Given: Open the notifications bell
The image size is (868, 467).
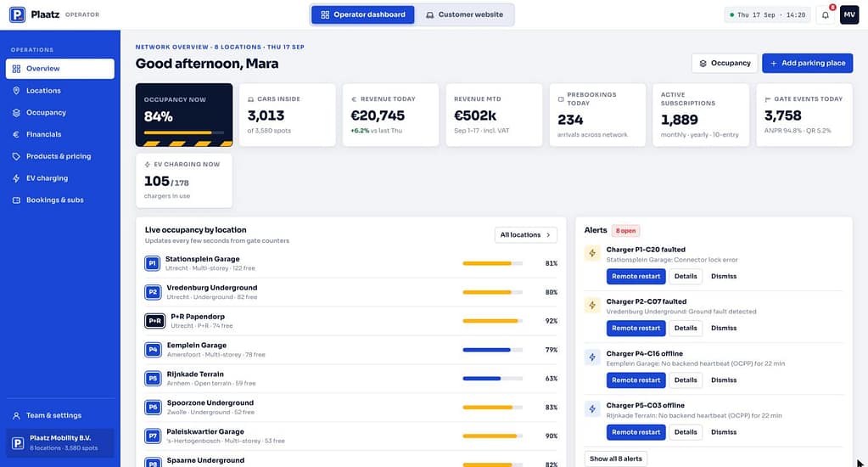Looking at the screenshot, I should pyautogui.click(x=826, y=15).
